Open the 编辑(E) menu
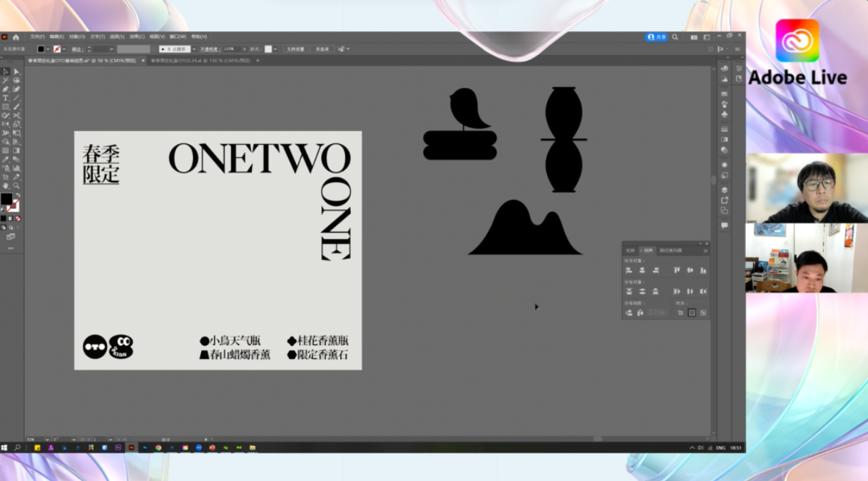Viewport: 868px width, 481px height. click(56, 36)
